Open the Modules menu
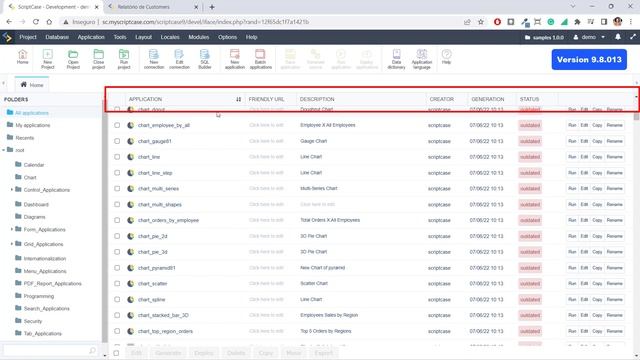Image resolution: width=640 pixels, height=360 pixels. pos(199,37)
